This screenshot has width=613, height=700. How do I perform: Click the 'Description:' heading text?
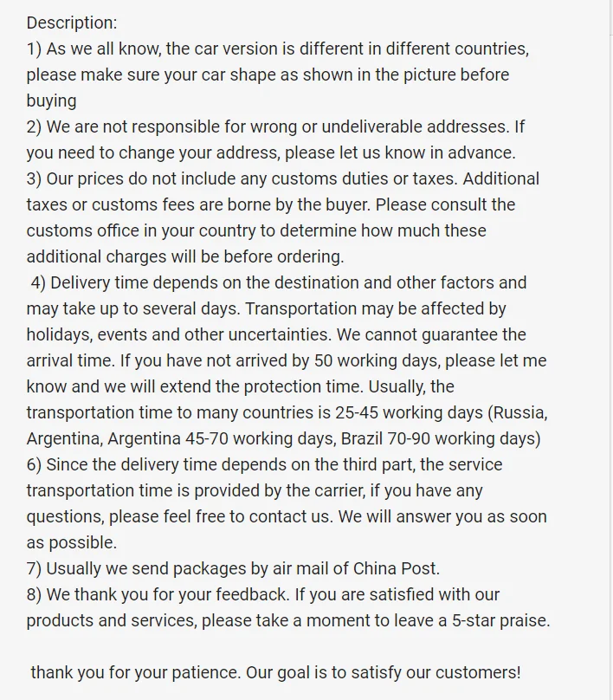(72, 23)
